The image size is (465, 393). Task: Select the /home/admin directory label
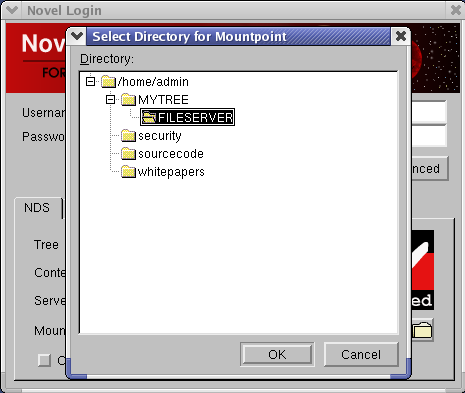pyautogui.click(x=153, y=82)
